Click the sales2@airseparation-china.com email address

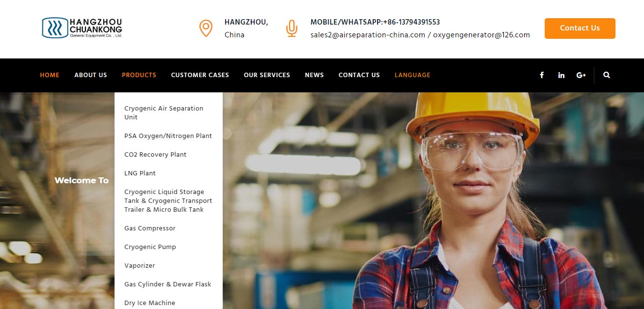click(368, 35)
